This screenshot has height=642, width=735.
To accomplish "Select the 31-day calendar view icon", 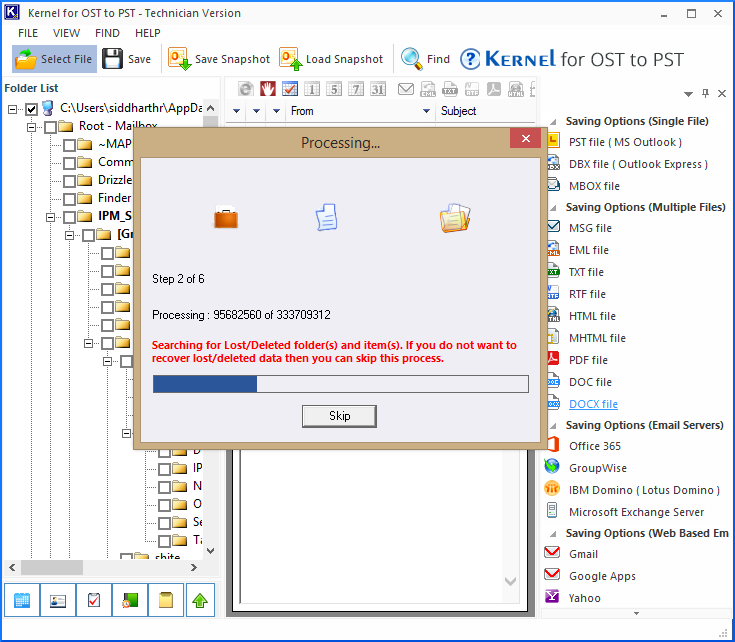I will coord(378,89).
